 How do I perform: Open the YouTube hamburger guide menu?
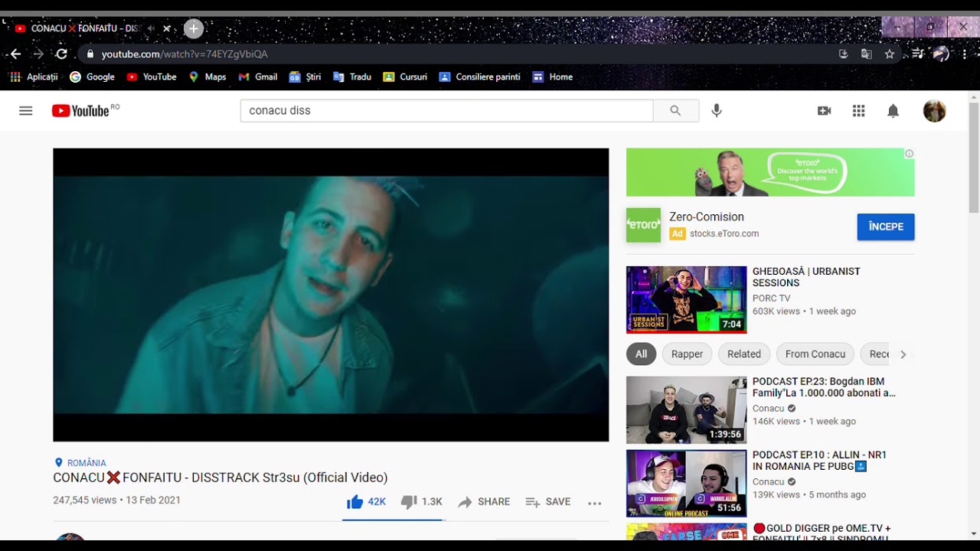click(x=26, y=111)
